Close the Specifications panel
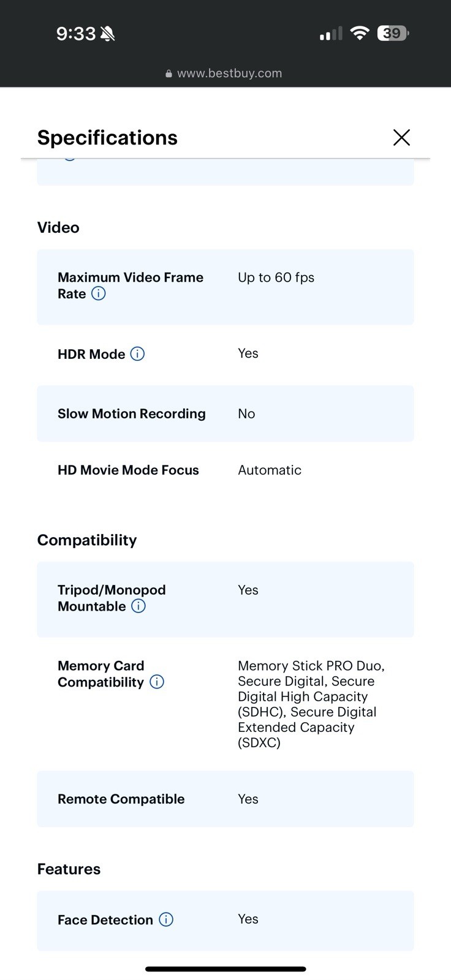The width and height of the screenshot is (451, 980). pos(401,137)
